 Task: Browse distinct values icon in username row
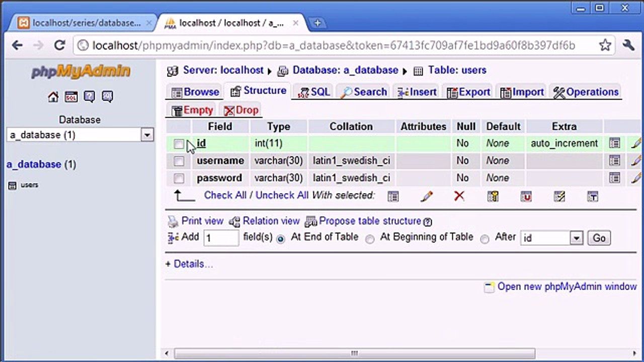pos(614,160)
